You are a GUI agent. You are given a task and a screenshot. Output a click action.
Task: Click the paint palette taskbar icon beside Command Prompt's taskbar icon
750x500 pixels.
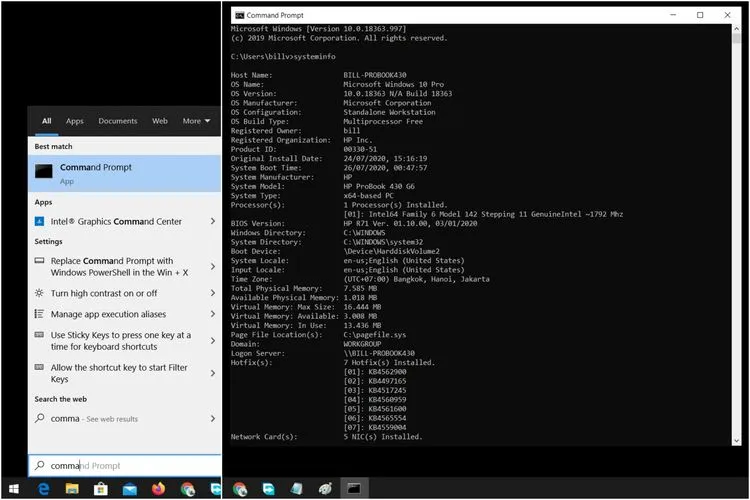click(325, 489)
